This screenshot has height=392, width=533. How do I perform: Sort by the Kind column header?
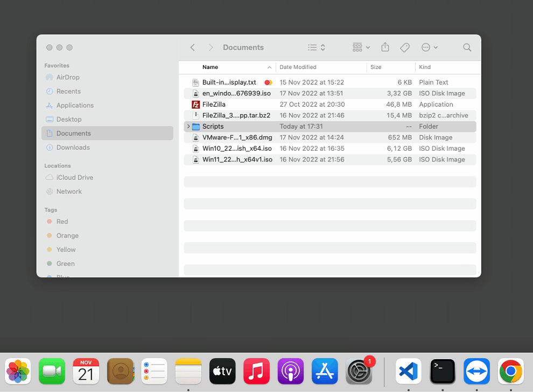point(425,67)
